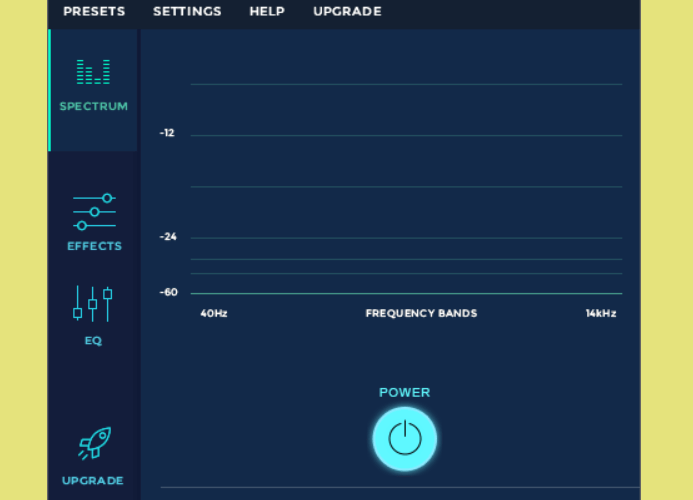Viewport: 693px width, 500px height.
Task: Click the -12 dB scale label
Action: [167, 133]
